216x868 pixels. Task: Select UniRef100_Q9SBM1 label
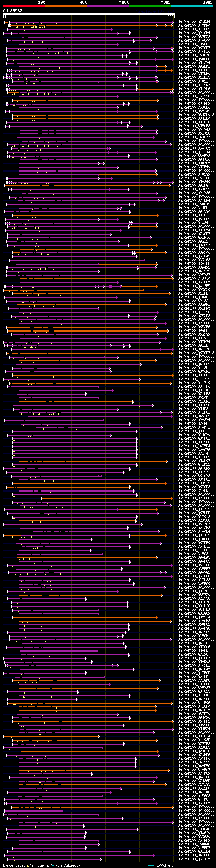click(194, 67)
